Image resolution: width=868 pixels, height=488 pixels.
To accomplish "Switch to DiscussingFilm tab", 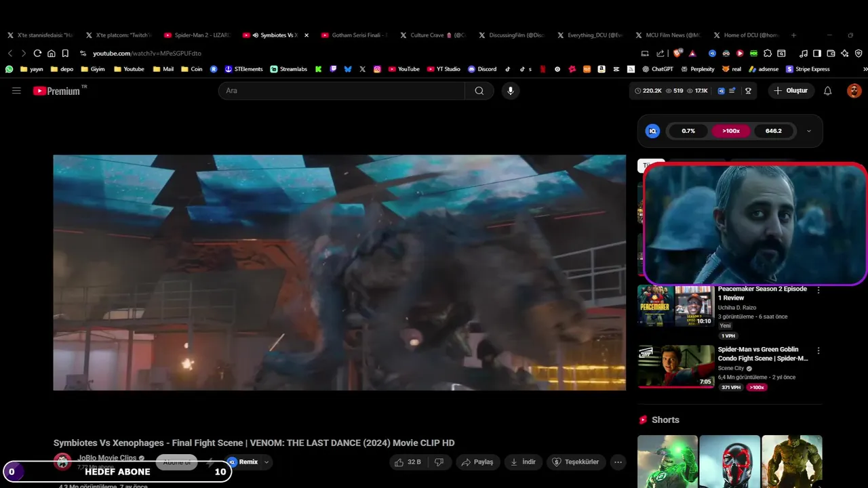I will click(x=511, y=35).
